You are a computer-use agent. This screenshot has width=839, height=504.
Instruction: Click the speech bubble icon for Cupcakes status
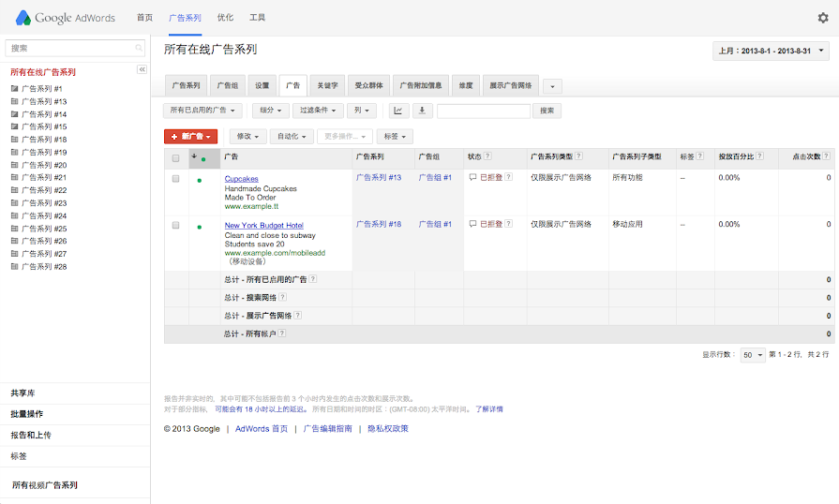473,177
